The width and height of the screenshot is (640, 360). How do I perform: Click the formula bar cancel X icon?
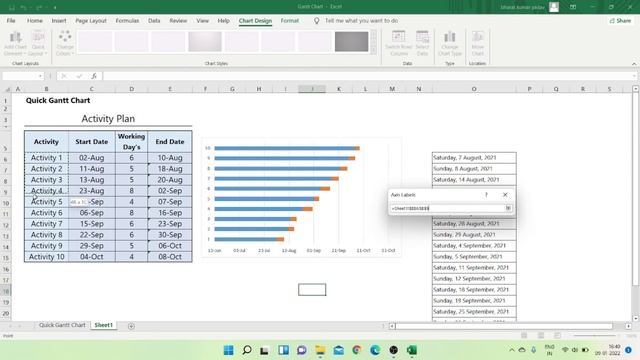pos(64,76)
